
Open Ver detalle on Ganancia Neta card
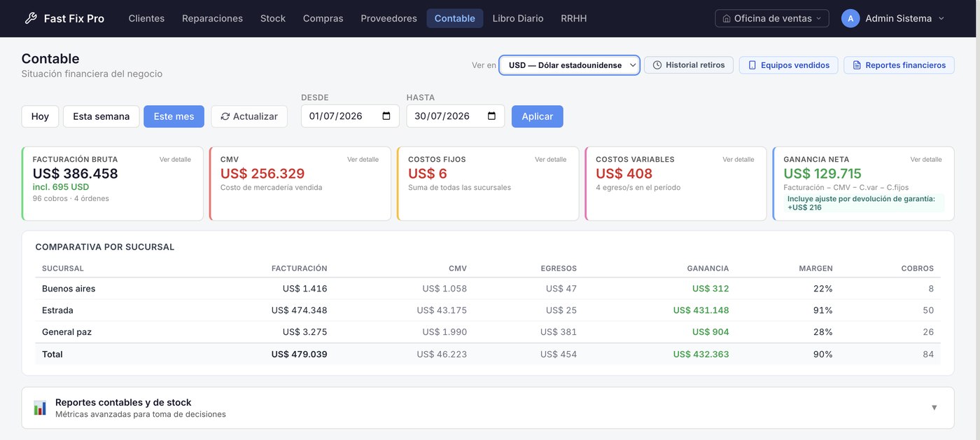tap(926, 160)
